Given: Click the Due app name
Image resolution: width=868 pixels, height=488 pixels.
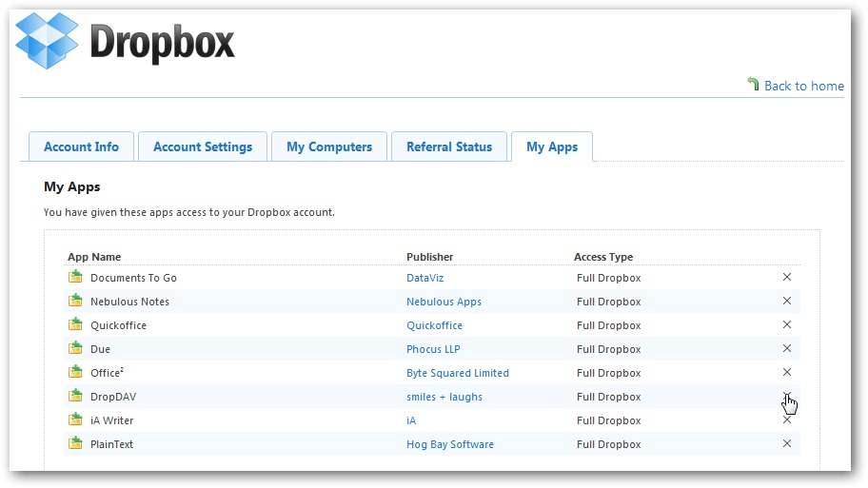Looking at the screenshot, I should [100, 349].
